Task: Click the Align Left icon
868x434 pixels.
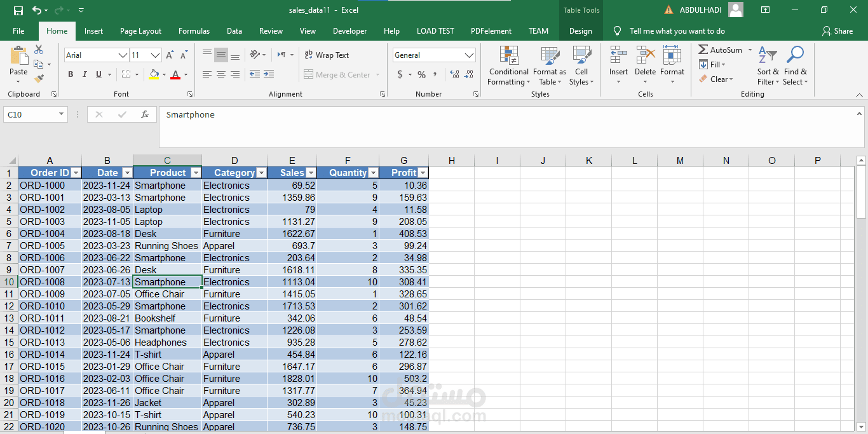Action: coord(207,74)
